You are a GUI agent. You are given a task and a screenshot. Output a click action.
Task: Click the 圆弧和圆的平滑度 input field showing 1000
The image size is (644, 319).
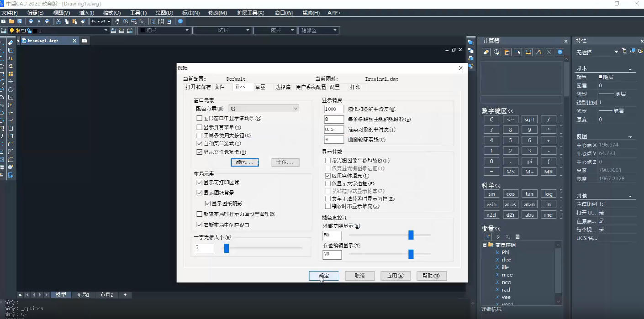point(333,109)
